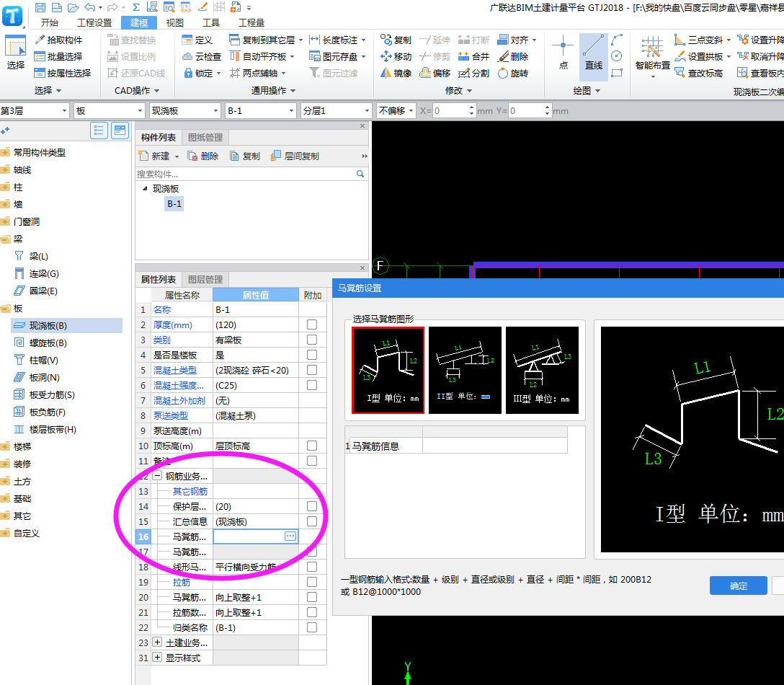Toggle the 保护层 row attach checkbox

click(x=312, y=506)
